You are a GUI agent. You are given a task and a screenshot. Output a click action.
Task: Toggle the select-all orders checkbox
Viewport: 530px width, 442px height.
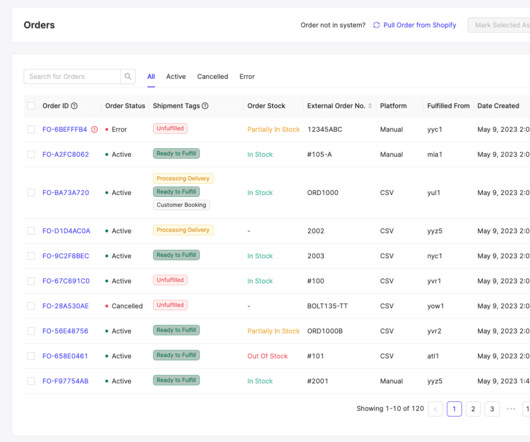(x=31, y=106)
